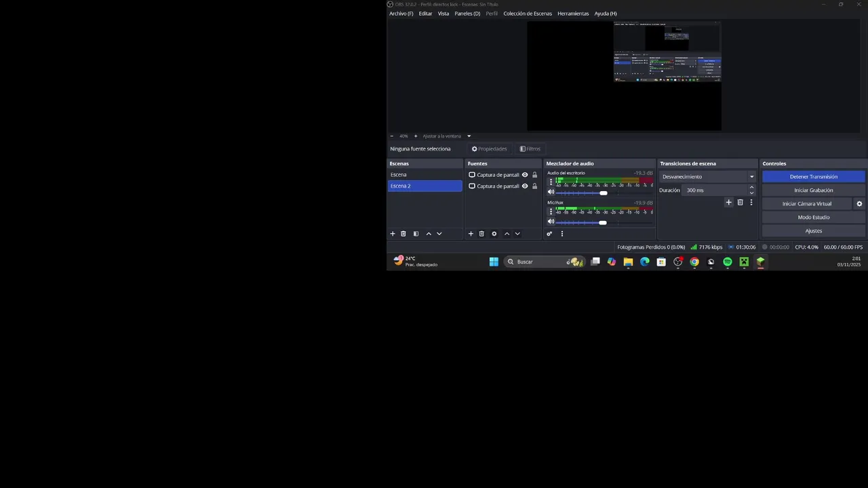Open Spotify from the taskbar
The height and width of the screenshot is (488, 868).
[x=728, y=262]
